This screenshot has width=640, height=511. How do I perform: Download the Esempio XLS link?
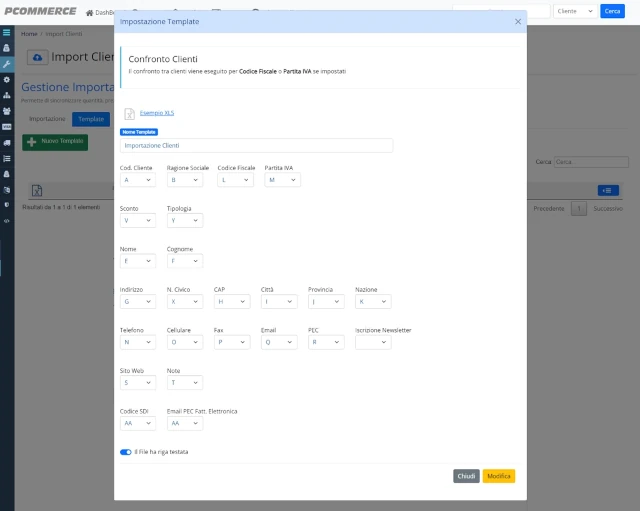[157, 113]
